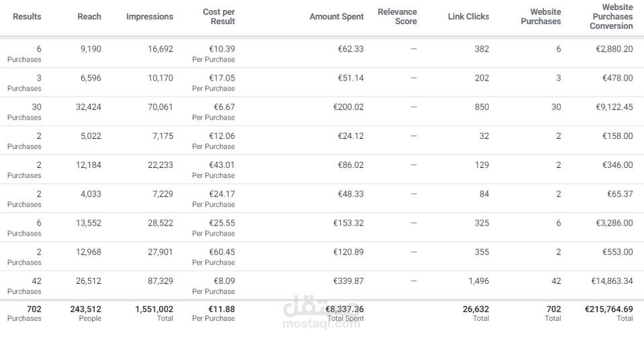The height and width of the screenshot is (337, 644).
Task: Click the Impressions column header
Action: [x=149, y=17]
